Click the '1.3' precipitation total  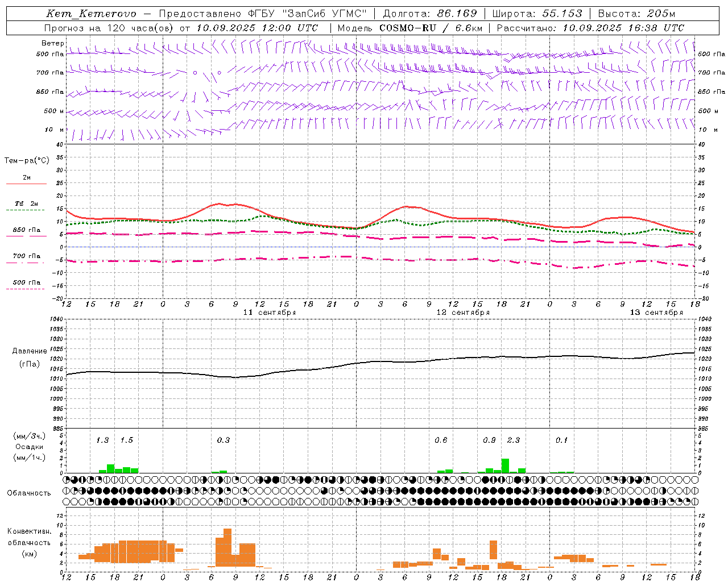102,440
